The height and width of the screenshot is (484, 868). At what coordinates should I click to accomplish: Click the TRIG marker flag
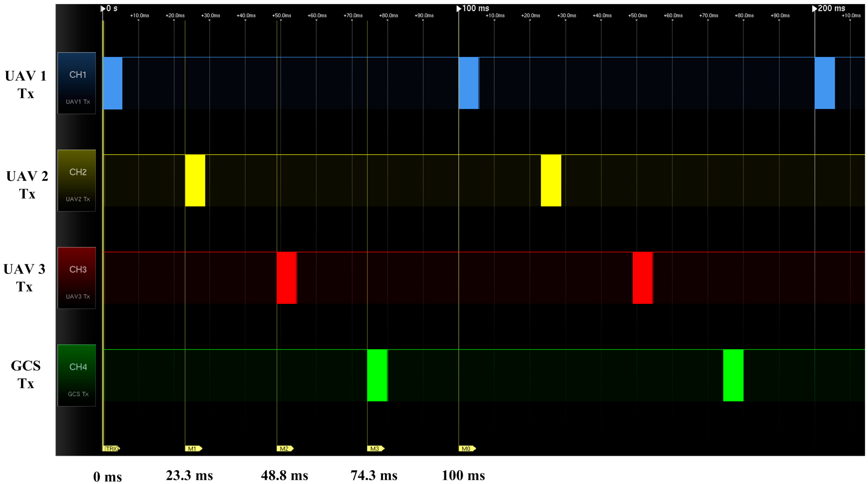(111, 448)
